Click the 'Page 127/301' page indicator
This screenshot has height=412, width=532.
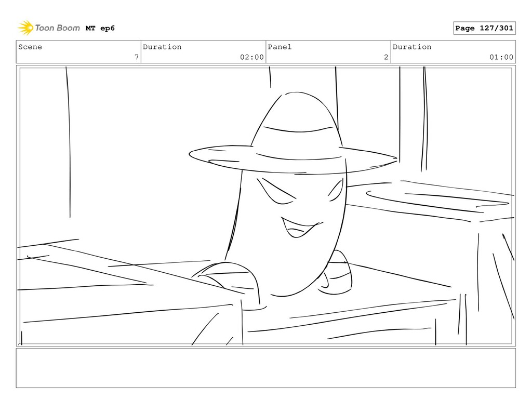point(484,28)
